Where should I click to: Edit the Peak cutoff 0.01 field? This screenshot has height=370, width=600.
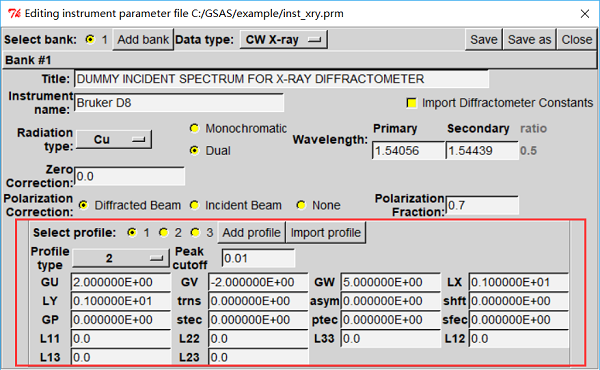(x=258, y=258)
